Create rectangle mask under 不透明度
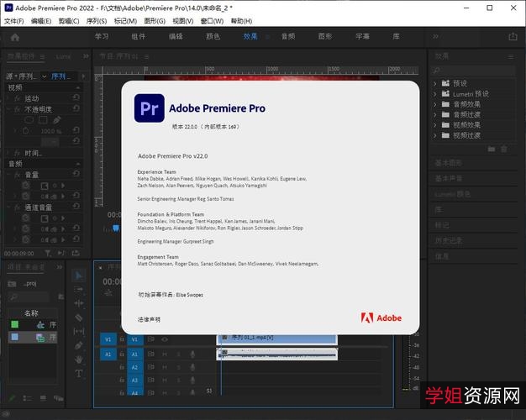Screen dimensions: 526x420 click(x=43, y=120)
